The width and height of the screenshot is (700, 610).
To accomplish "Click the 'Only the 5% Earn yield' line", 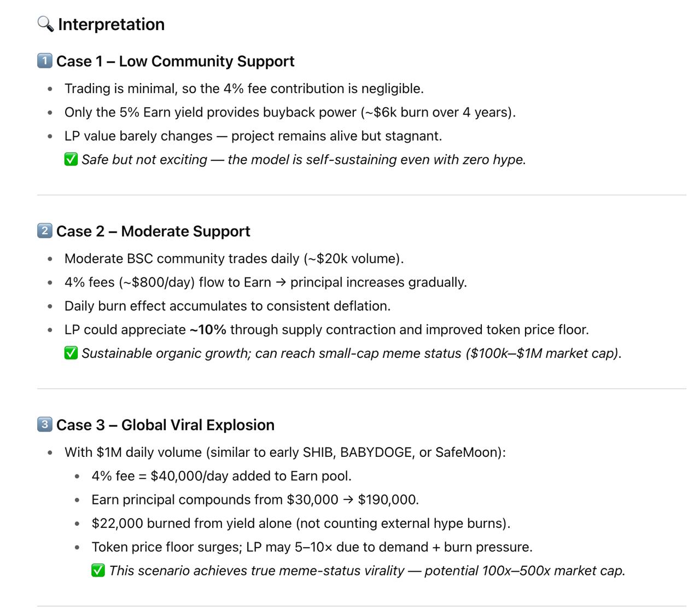I will [290, 112].
